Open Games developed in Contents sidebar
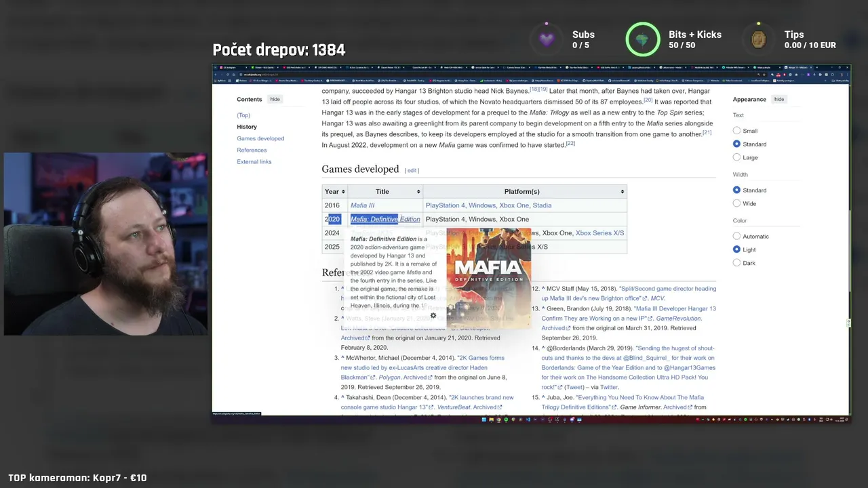 click(x=260, y=138)
